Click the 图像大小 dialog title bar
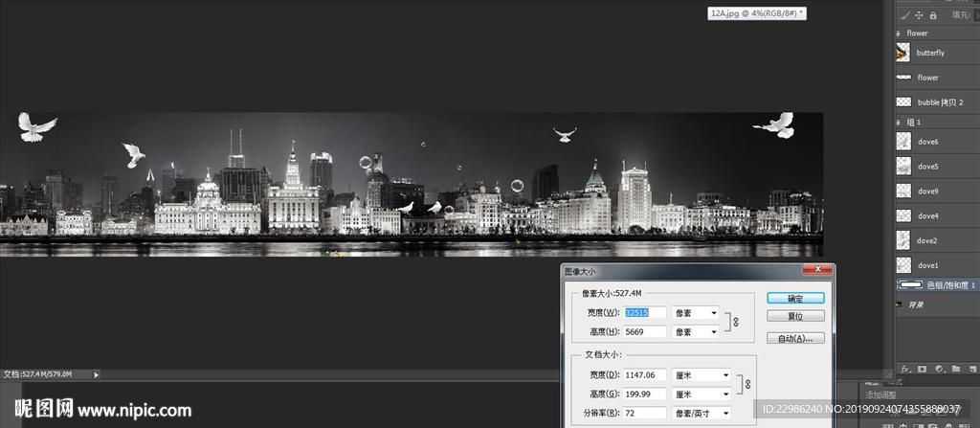The width and height of the screenshot is (980, 428). pos(697,271)
